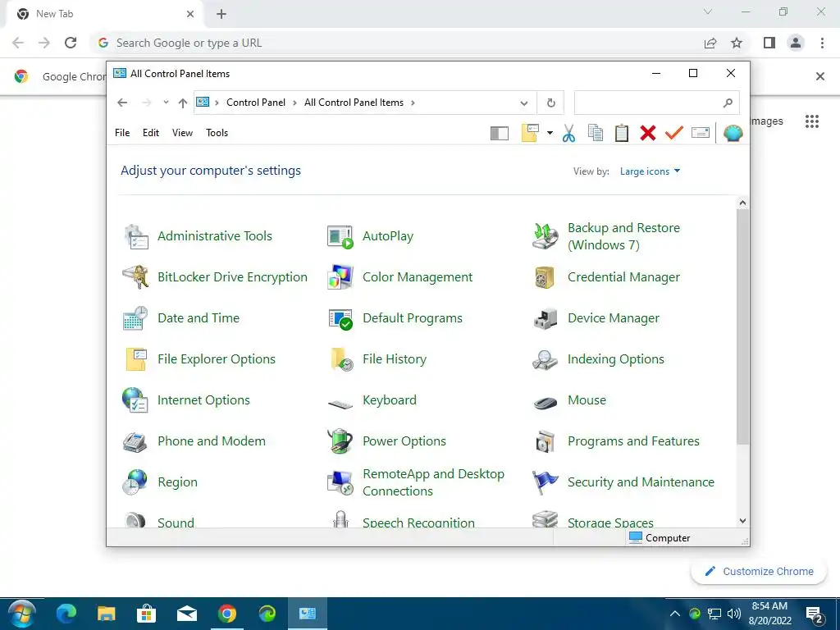
Task: Click the orange checkmark Properties toolbar icon
Action: click(674, 133)
